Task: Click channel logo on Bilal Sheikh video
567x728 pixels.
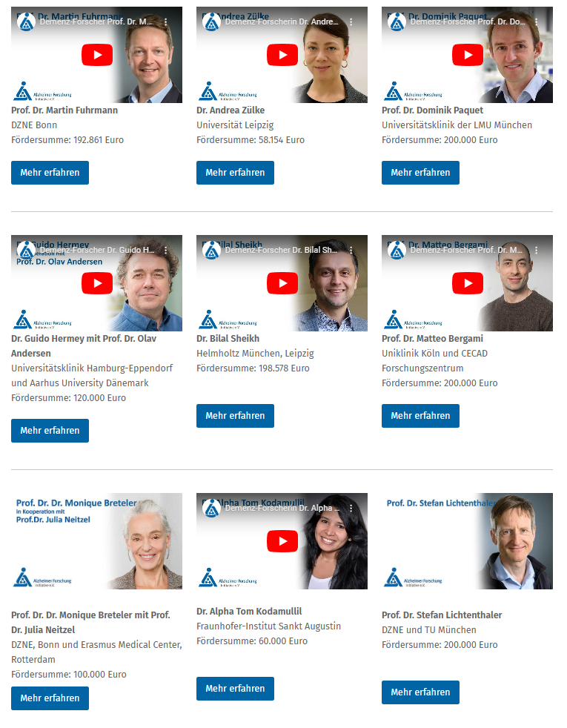Action: pos(211,251)
